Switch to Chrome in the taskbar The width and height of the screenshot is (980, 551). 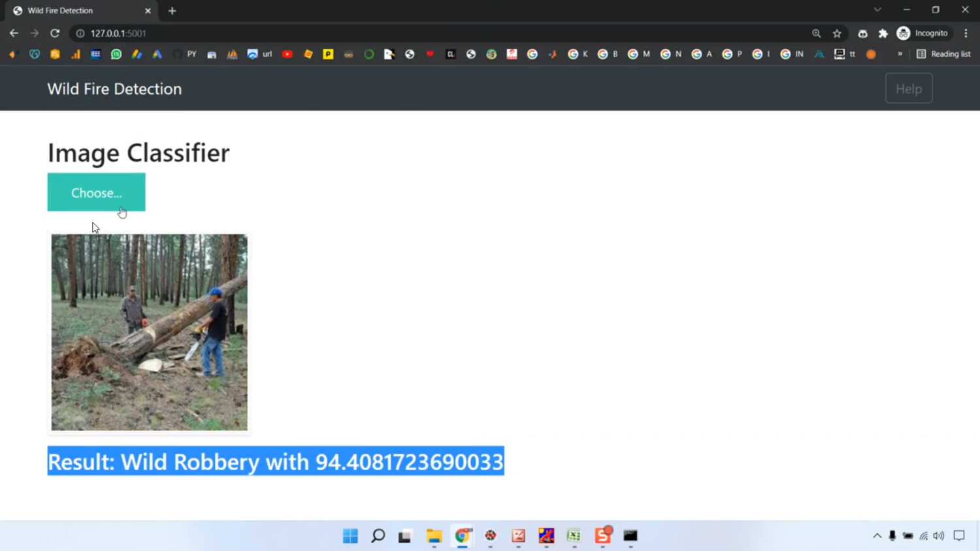pyautogui.click(x=462, y=536)
